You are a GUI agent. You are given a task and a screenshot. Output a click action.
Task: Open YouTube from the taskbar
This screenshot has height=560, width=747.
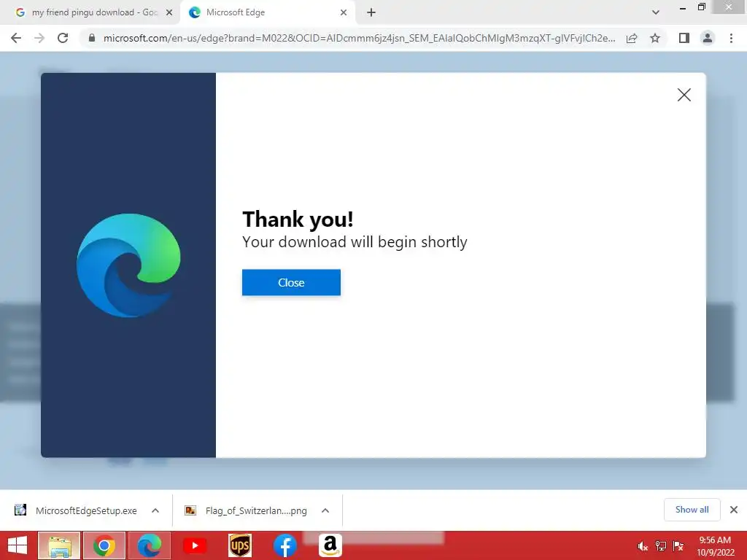[x=195, y=545]
